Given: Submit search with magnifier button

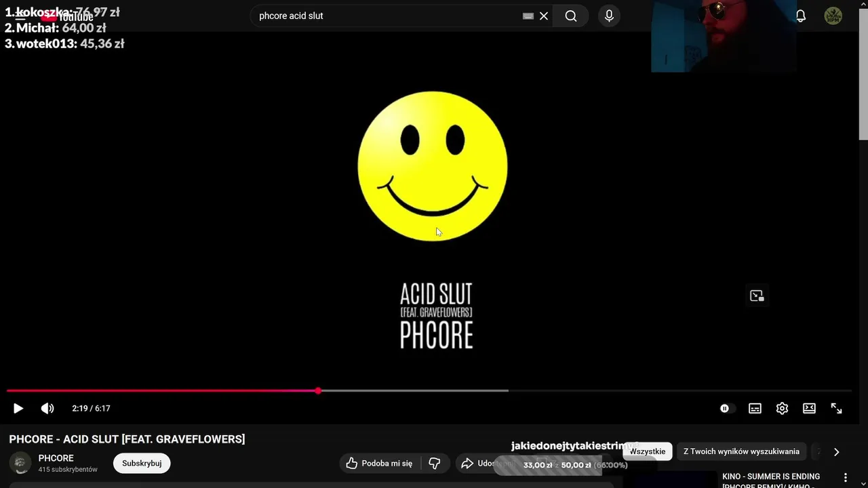Looking at the screenshot, I should (x=571, y=16).
